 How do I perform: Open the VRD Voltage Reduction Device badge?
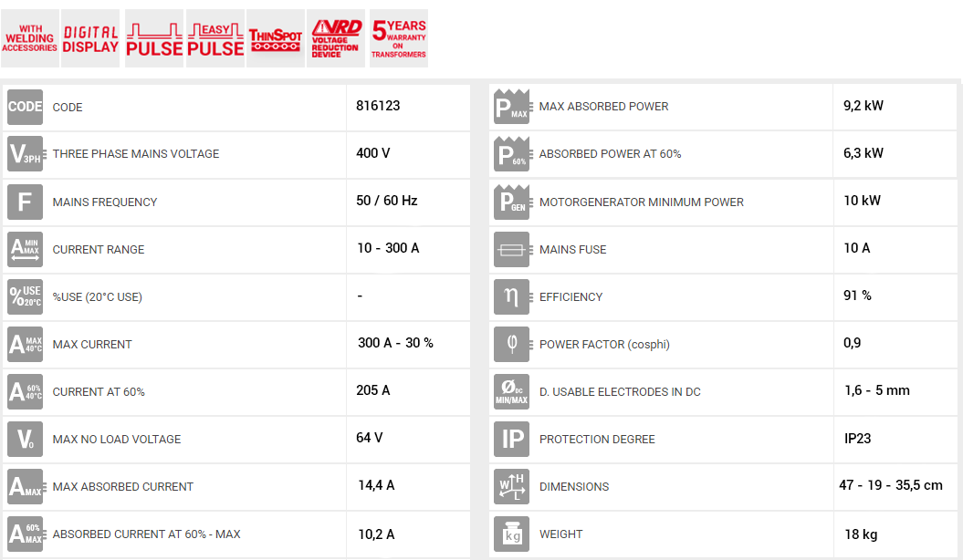[337, 38]
